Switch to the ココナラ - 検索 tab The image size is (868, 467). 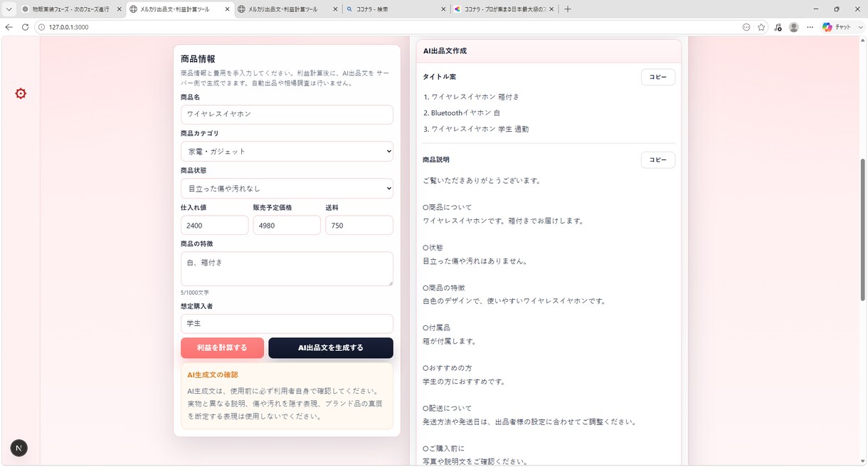click(x=396, y=9)
